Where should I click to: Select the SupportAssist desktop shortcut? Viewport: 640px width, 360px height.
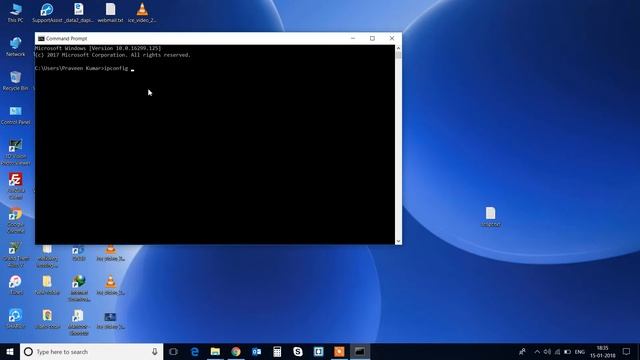(x=47, y=12)
